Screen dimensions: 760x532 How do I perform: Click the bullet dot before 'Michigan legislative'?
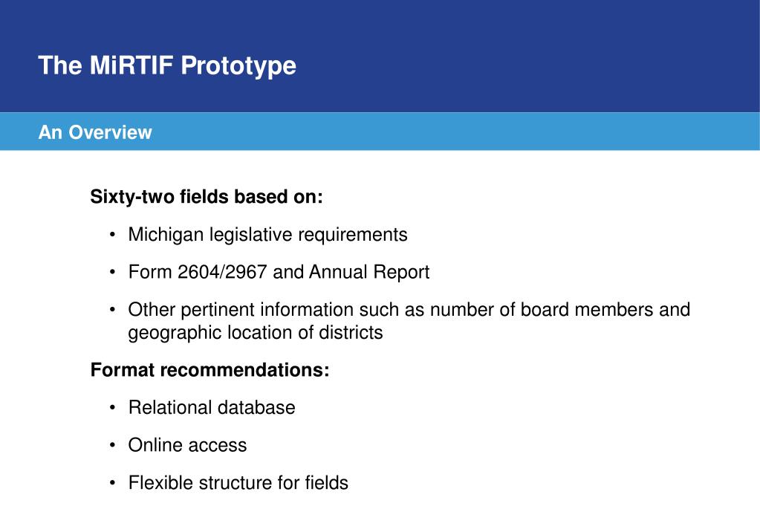(x=112, y=236)
